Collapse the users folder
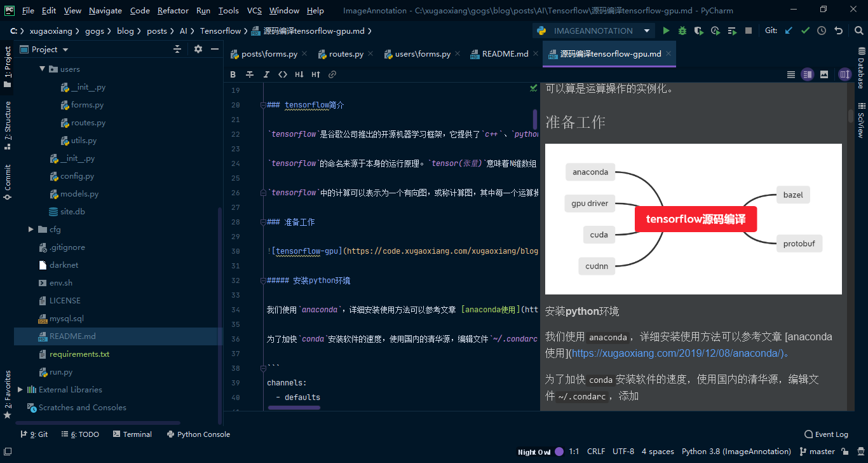 coord(43,69)
